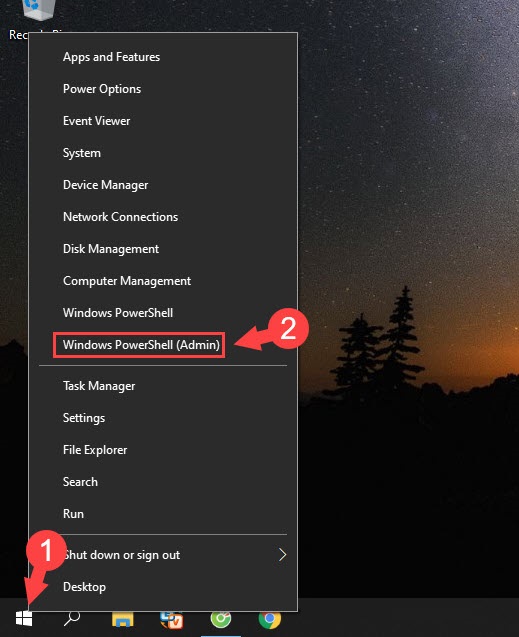Open the orange-and-blue taskbar app icon
Image resolution: width=519 pixels, height=637 pixels.
coord(171,619)
